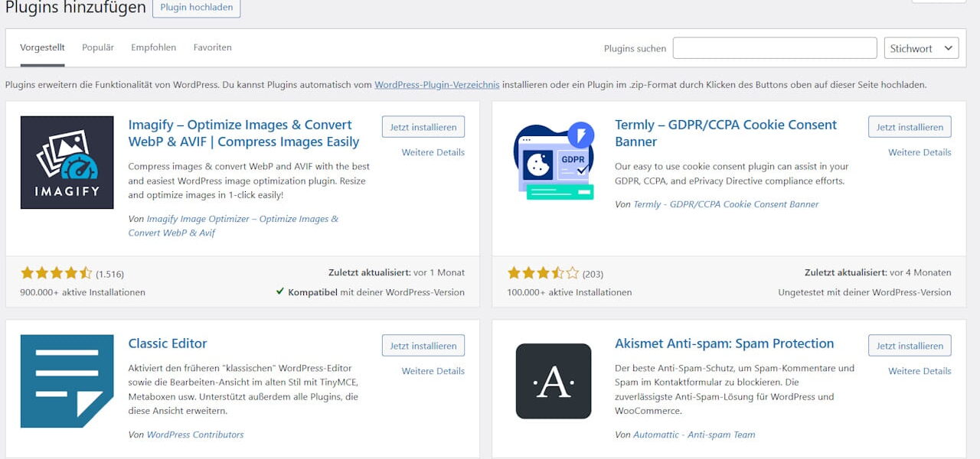Install the Termly cookie consent plugin
This screenshot has height=459, width=980.
pos(910,127)
